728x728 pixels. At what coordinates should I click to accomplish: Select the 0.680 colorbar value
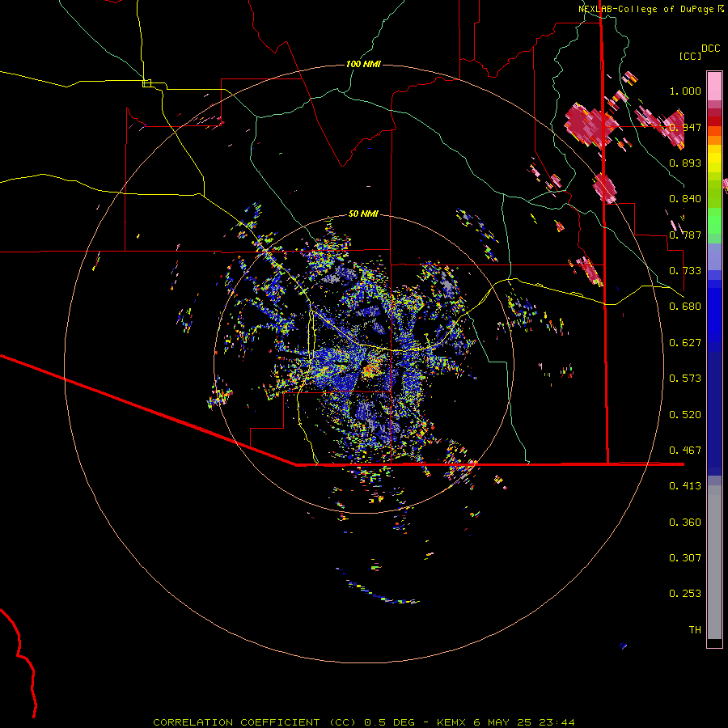tap(685, 307)
